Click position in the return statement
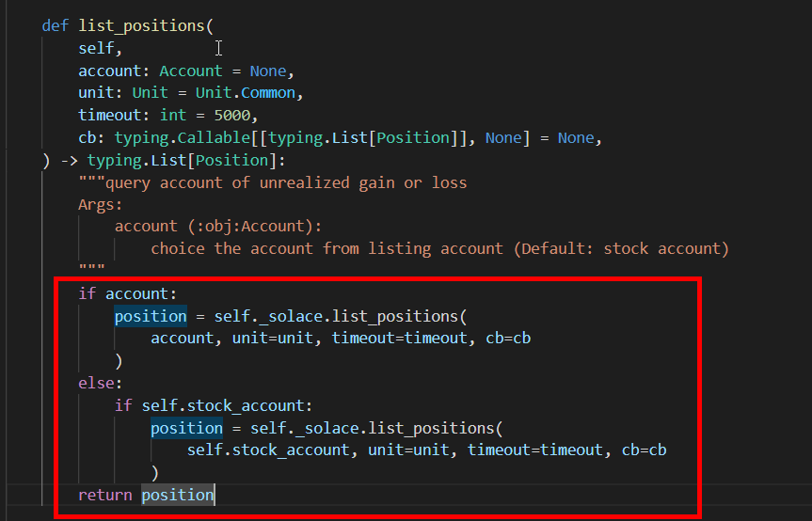This screenshot has height=521, width=812. click(177, 495)
